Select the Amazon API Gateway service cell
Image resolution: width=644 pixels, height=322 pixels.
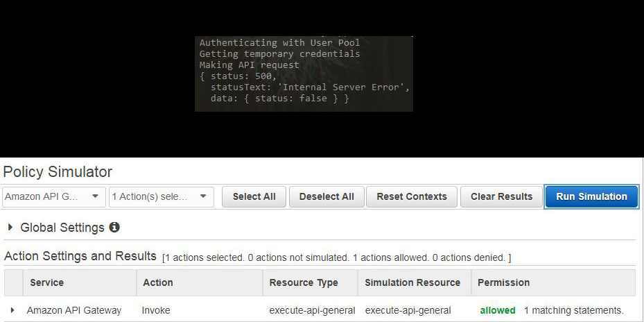pos(74,310)
